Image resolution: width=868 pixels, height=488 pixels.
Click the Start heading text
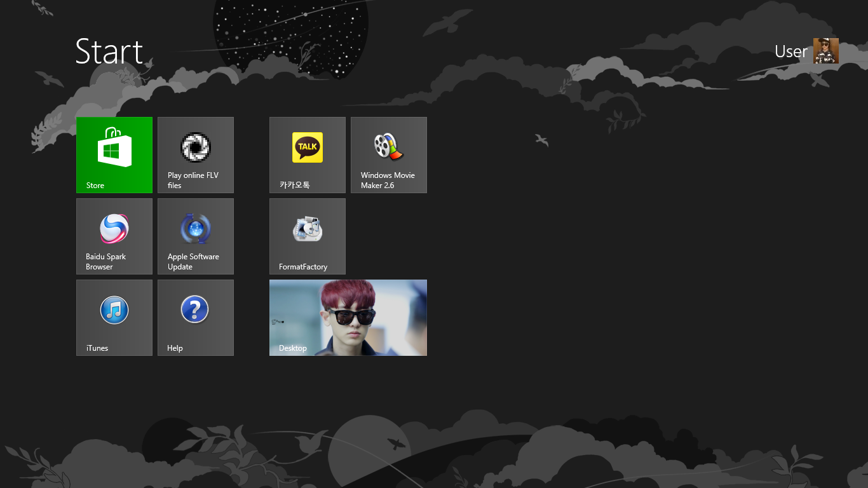pyautogui.click(x=109, y=51)
